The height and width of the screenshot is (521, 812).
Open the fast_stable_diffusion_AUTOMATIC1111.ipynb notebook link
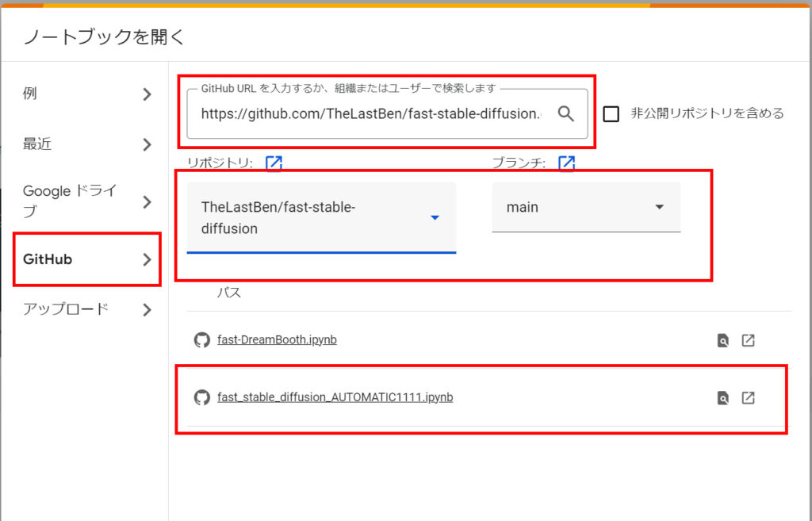point(335,397)
